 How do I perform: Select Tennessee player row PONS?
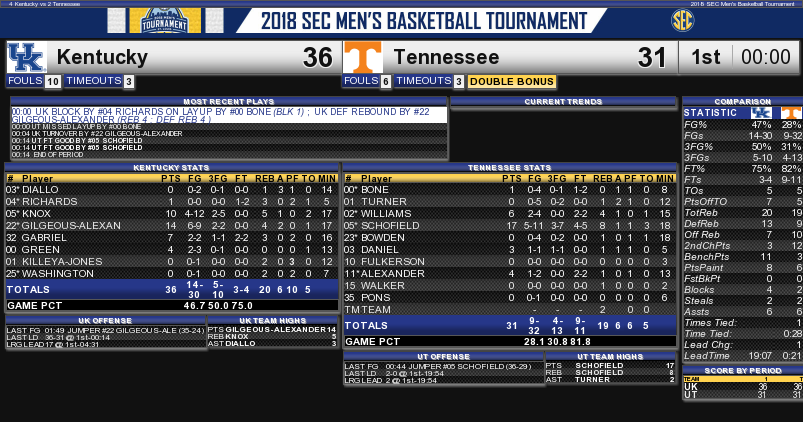(x=510, y=298)
